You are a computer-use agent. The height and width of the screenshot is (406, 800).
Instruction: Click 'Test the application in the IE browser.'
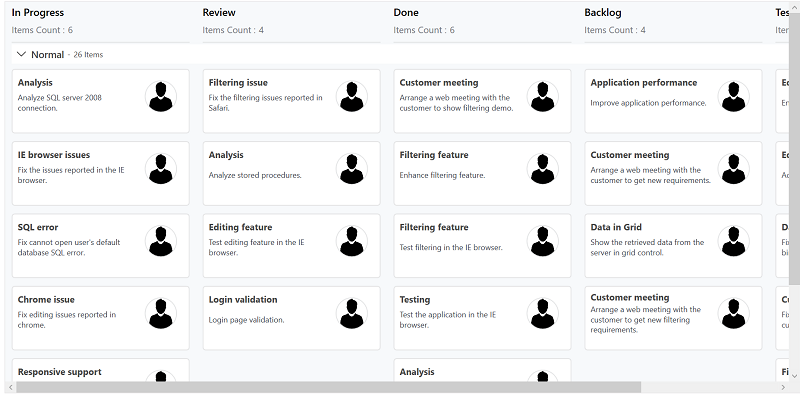(x=447, y=320)
